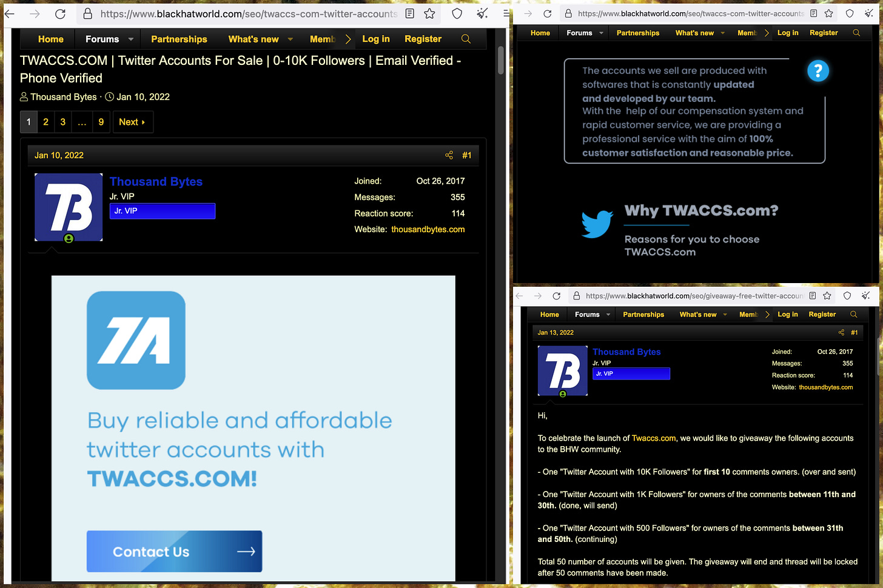Click the pagination ellipsis between 3 and 9
The image size is (883, 588).
(82, 122)
